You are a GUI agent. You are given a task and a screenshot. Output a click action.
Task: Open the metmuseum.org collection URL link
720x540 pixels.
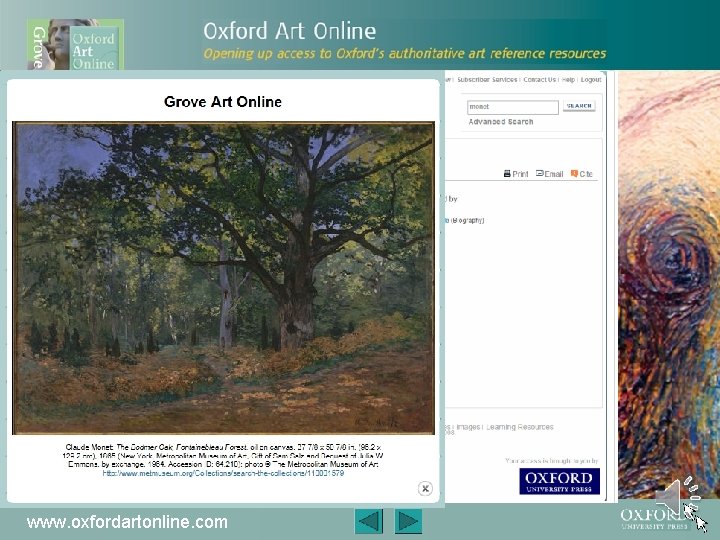(223, 473)
